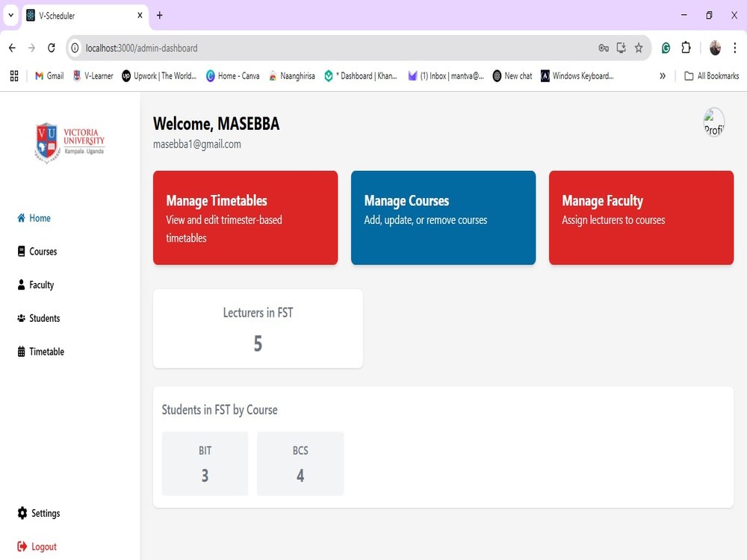Viewport: 747px width, 560px height.
Task: Log out via the Logout link
Action: pos(37,547)
